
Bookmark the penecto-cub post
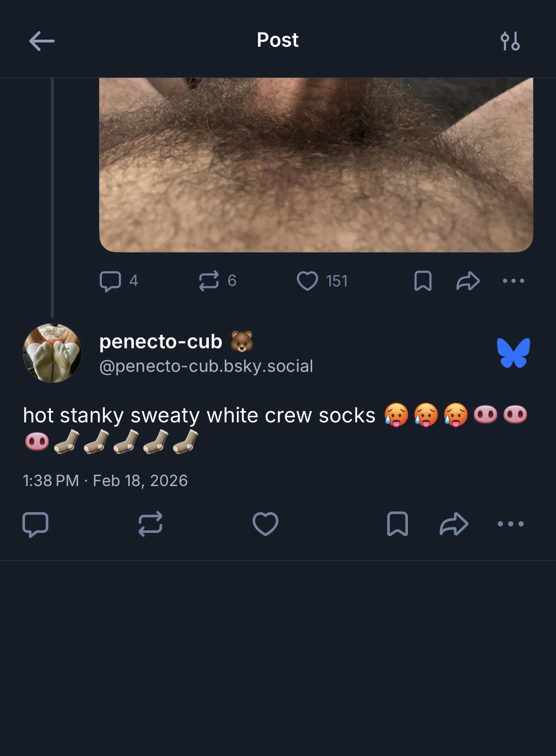click(397, 524)
